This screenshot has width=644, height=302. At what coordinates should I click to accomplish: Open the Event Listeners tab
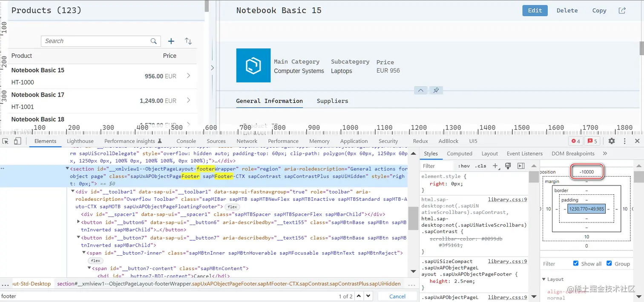pyautogui.click(x=525, y=154)
